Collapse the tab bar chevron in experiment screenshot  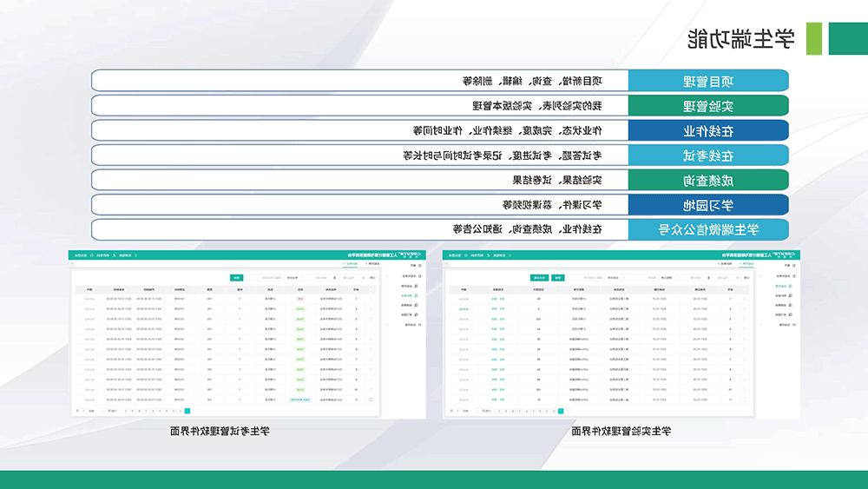pyautogui.click(x=446, y=263)
